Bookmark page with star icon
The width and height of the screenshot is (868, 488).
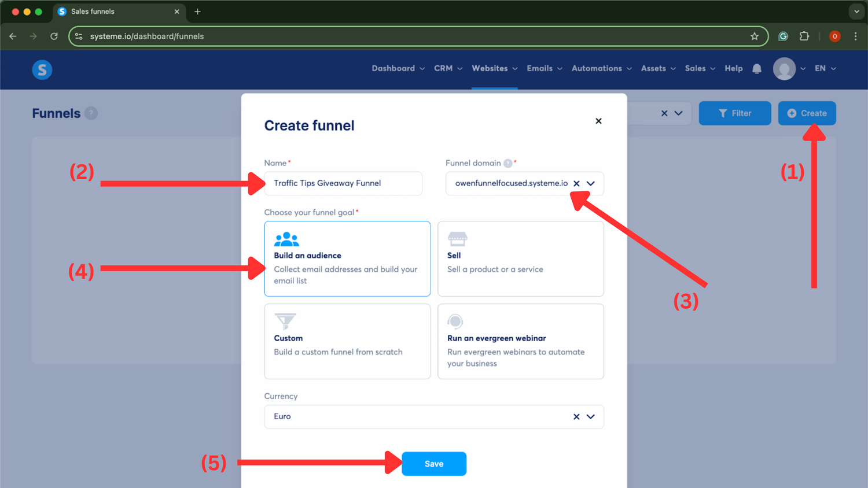click(754, 36)
